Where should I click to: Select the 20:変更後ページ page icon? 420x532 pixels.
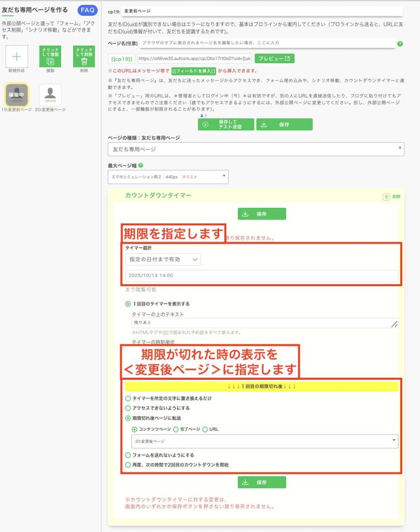click(50, 94)
